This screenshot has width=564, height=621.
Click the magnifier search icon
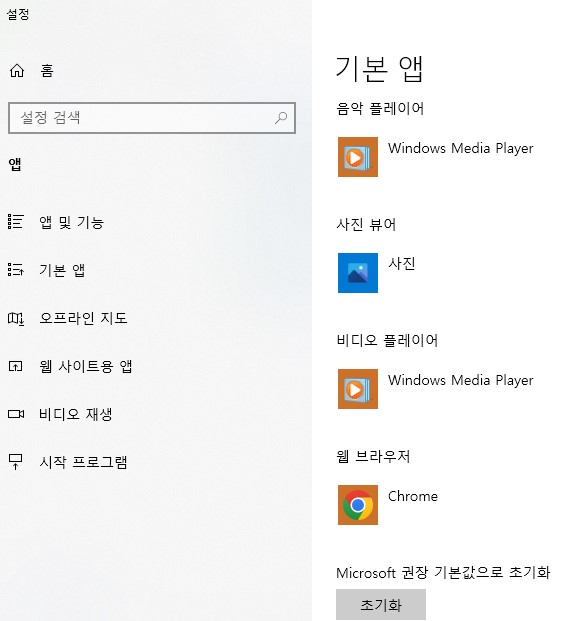pos(281,117)
